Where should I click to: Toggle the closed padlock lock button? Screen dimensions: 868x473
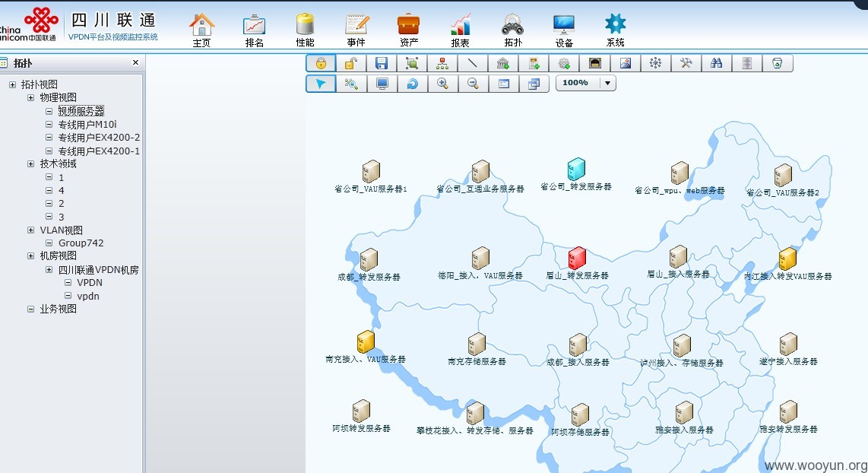pyautogui.click(x=321, y=63)
